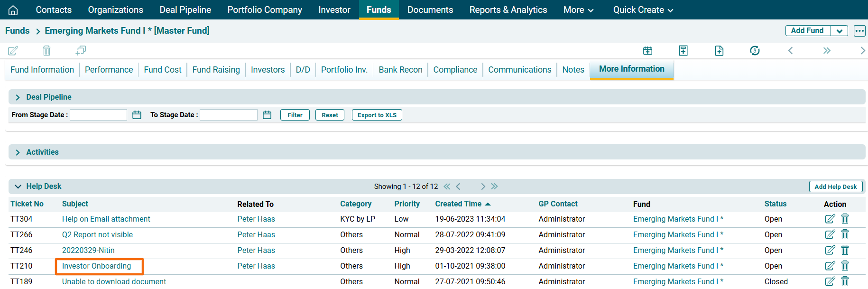Click the From Stage Date input field
Image resolution: width=868 pixels, height=289 pixels.
[x=99, y=115]
